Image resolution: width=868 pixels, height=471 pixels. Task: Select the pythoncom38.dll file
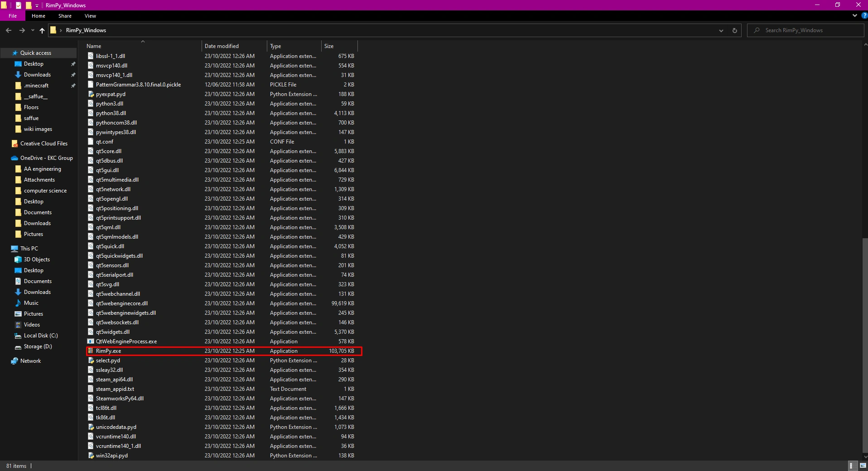click(x=116, y=123)
